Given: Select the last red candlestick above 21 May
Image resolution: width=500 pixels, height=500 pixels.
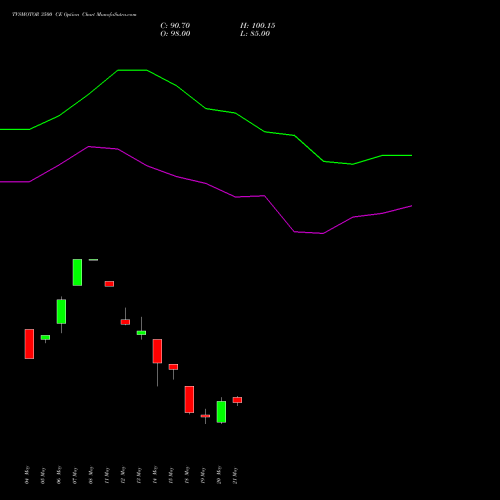Looking at the screenshot, I should (237, 400).
